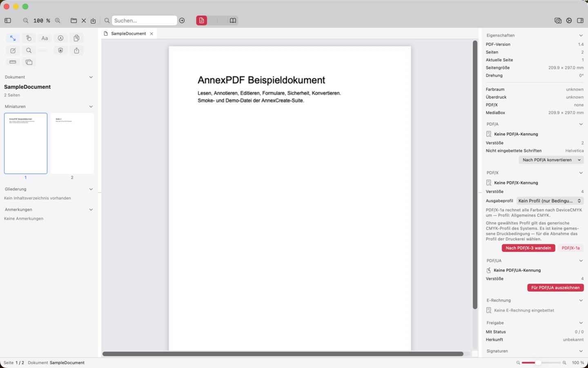
Task: Select the edit pencil-square tool
Action: pyautogui.click(x=13, y=50)
